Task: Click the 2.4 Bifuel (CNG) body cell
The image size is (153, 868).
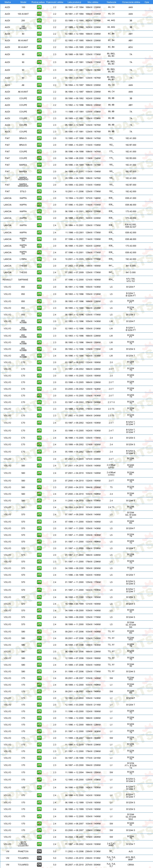Action: coord(111,473)
